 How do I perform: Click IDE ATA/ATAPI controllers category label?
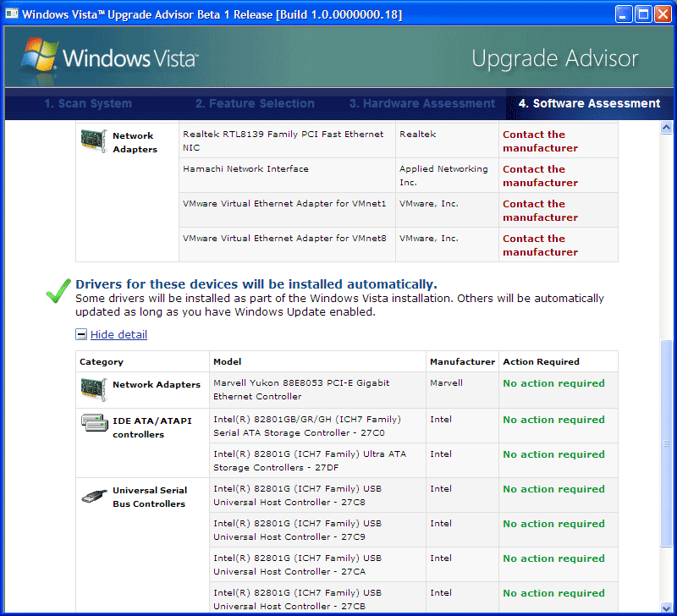tap(152, 427)
